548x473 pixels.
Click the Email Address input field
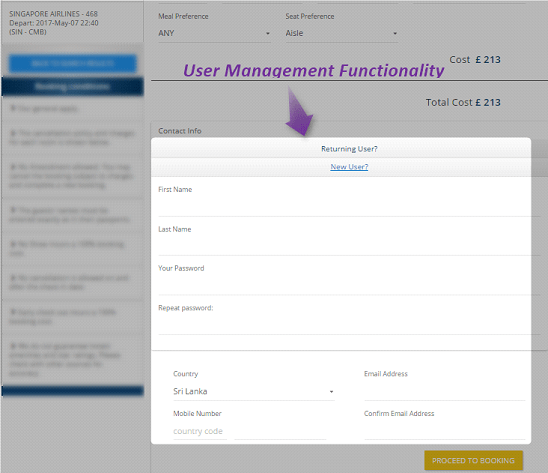point(445,392)
